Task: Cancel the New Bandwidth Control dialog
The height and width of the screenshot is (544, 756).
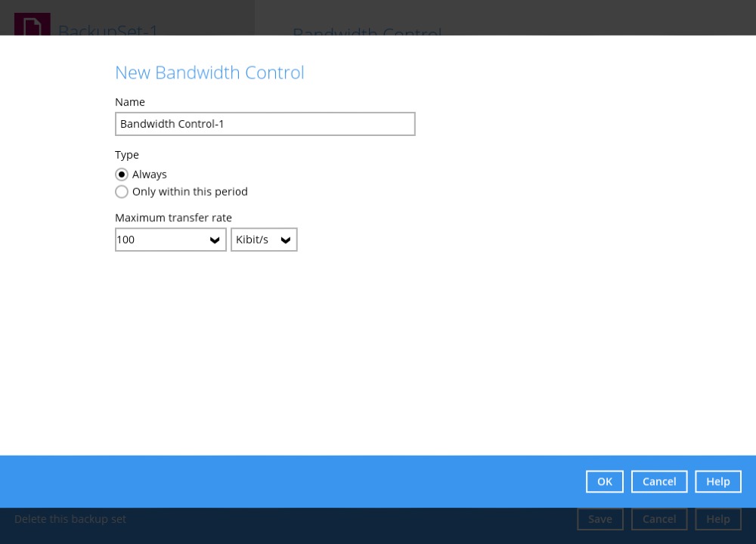Action: click(658, 481)
